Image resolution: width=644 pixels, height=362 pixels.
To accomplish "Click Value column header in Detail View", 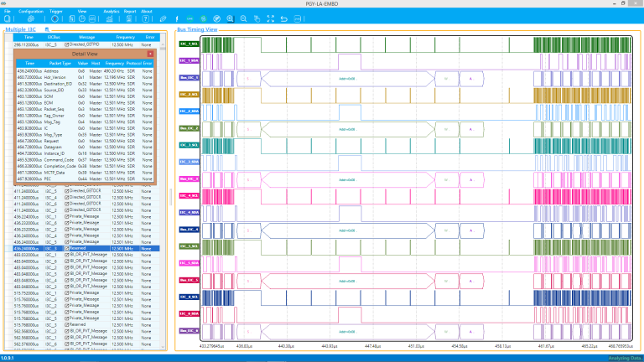I will [x=83, y=63].
